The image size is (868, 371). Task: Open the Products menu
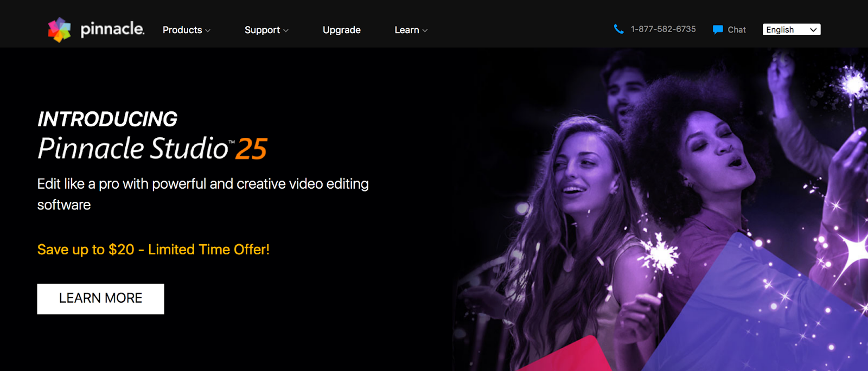[187, 30]
